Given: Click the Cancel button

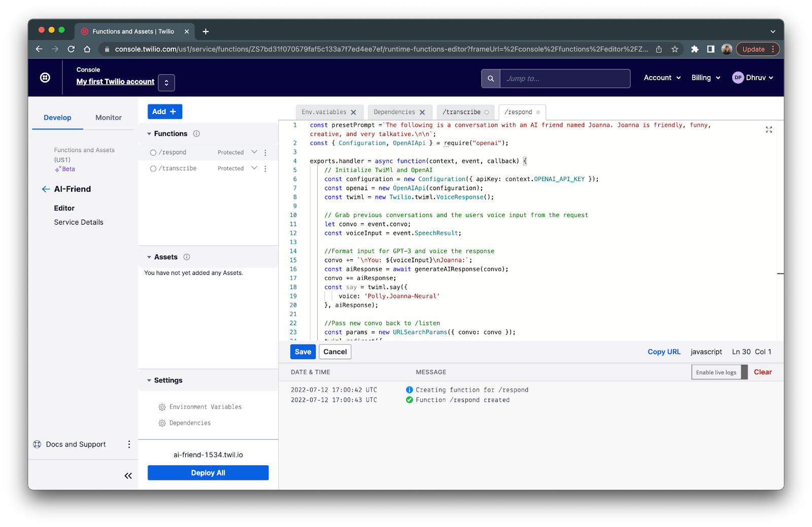Looking at the screenshot, I should pyautogui.click(x=335, y=352).
